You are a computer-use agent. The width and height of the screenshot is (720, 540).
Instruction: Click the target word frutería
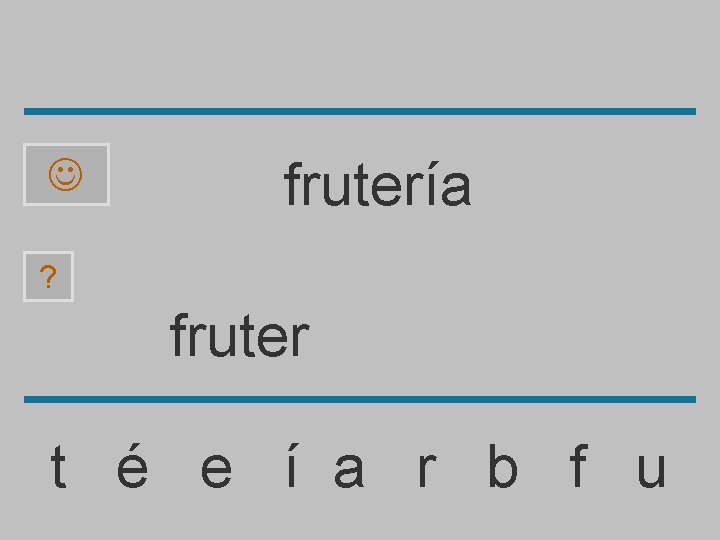[377, 185]
